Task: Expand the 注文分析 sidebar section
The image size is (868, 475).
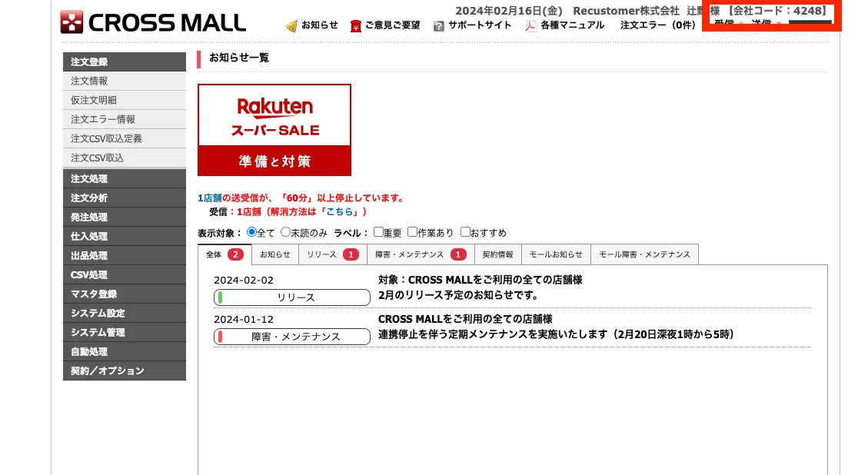Action: pos(125,198)
